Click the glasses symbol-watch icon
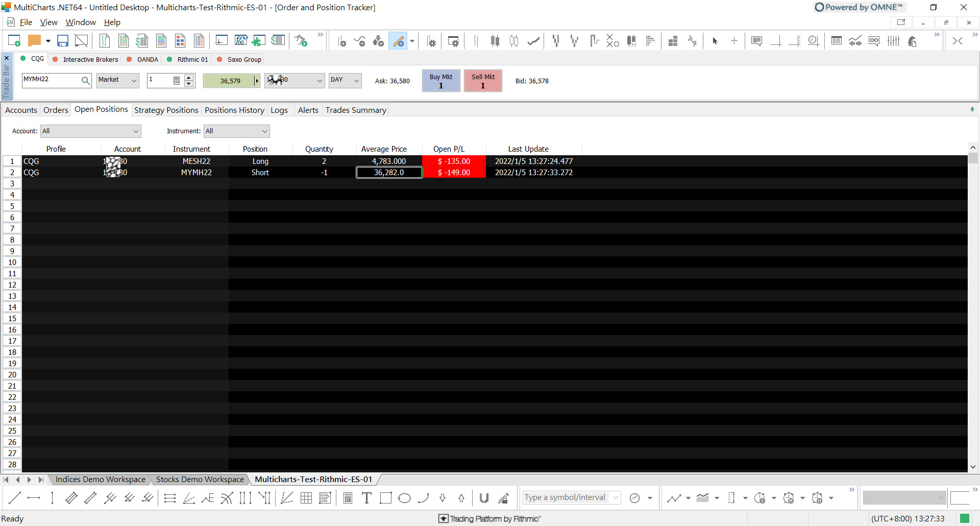Viewport: 980px width, 526px height. point(874,41)
